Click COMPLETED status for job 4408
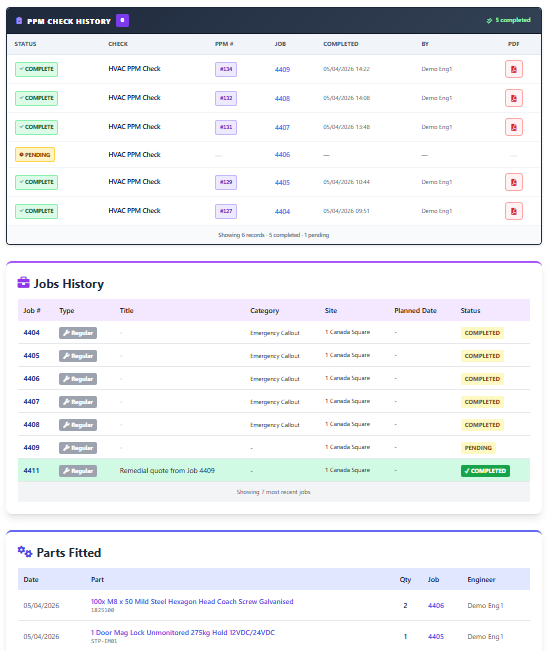 (x=482, y=425)
